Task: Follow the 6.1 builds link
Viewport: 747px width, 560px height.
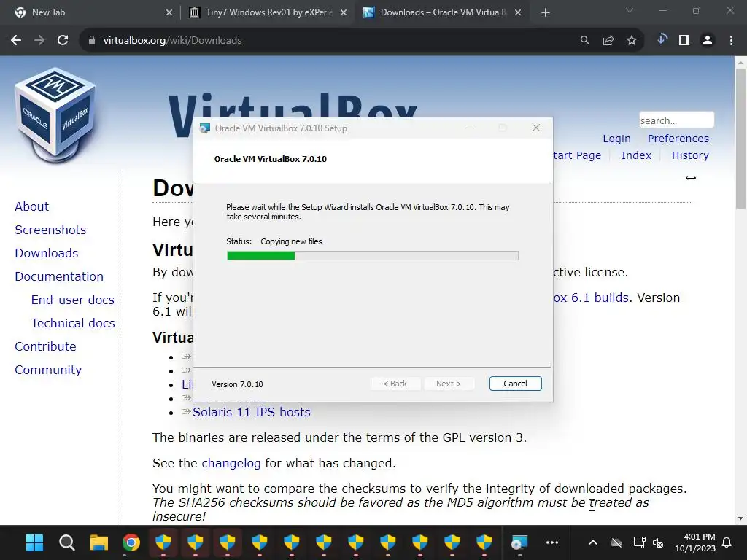Action: [x=591, y=297]
